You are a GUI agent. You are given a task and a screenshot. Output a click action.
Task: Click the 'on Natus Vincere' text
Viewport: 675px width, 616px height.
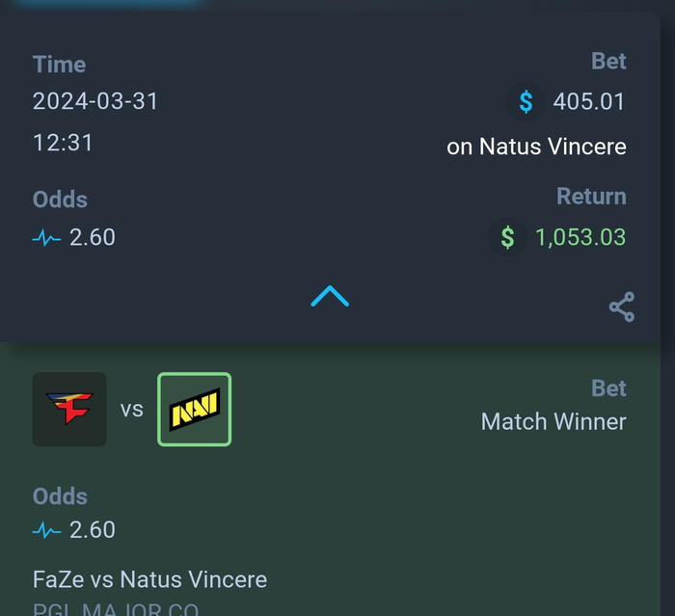pyautogui.click(x=536, y=147)
